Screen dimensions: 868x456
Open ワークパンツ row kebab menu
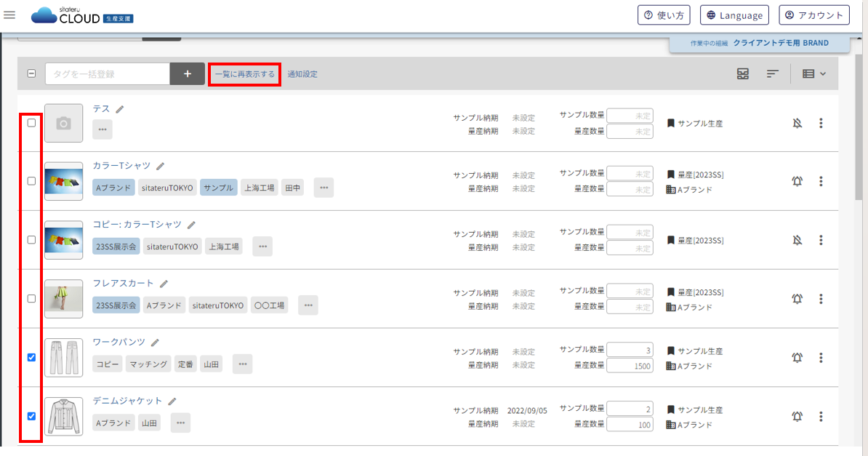coord(821,357)
